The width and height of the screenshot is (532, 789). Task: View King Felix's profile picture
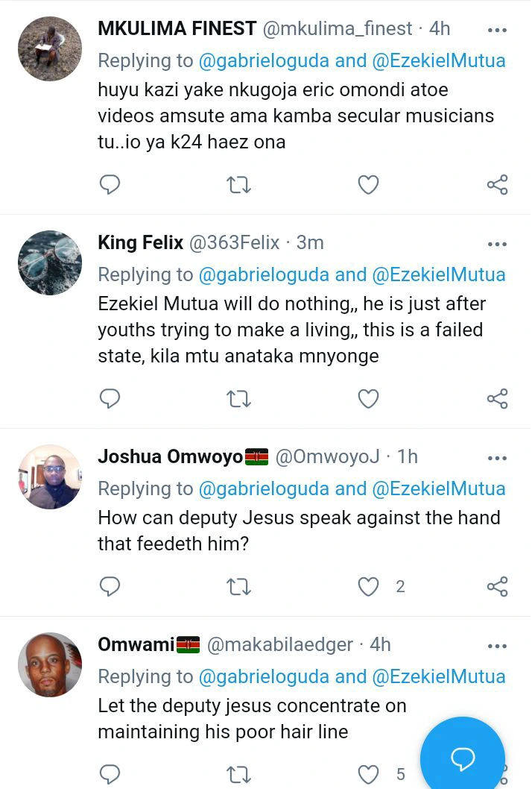[50, 263]
